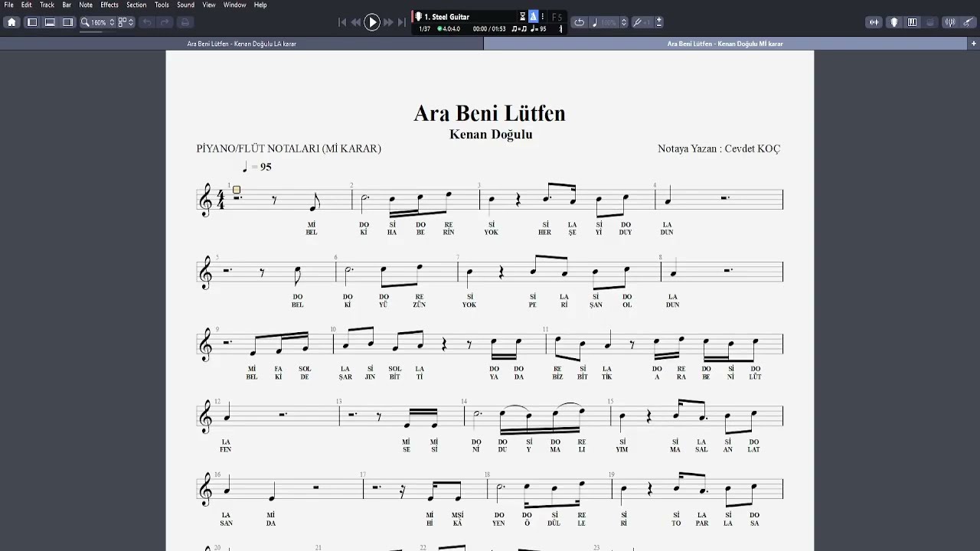
Task: Open the Effects menu
Action: pyautogui.click(x=109, y=5)
